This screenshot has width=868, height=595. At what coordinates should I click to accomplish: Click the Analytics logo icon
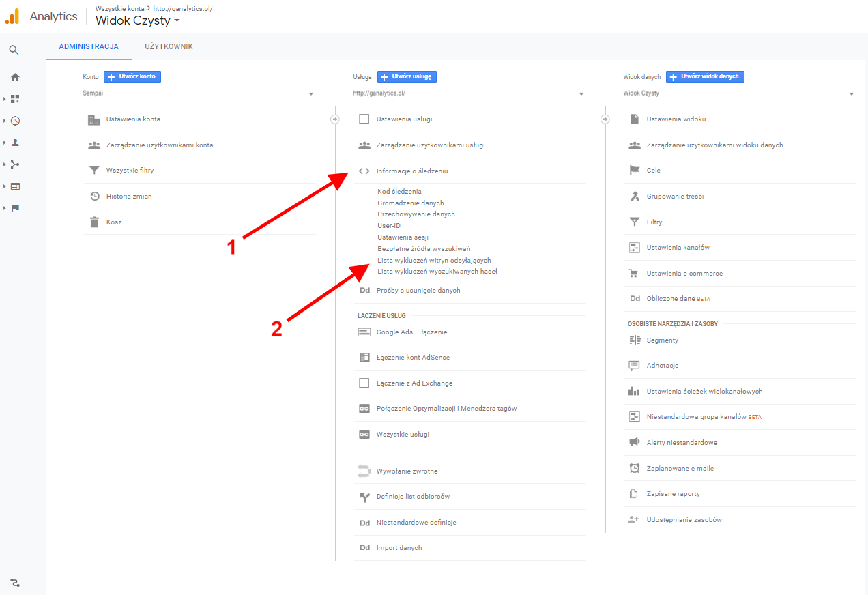click(12, 16)
